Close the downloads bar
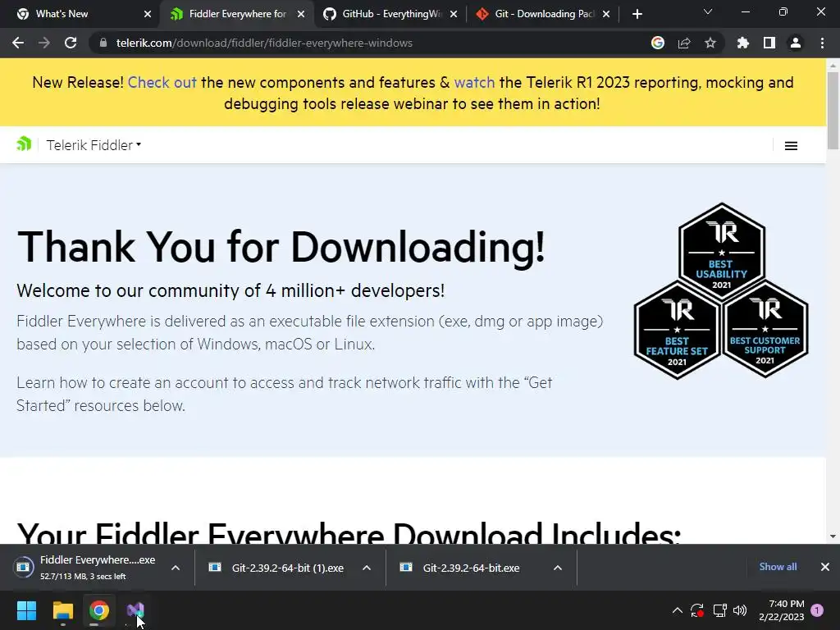840x630 pixels. [825, 567]
